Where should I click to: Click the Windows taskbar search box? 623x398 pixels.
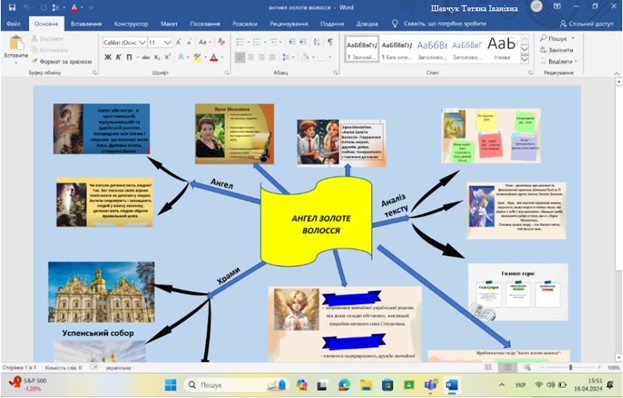click(236, 384)
